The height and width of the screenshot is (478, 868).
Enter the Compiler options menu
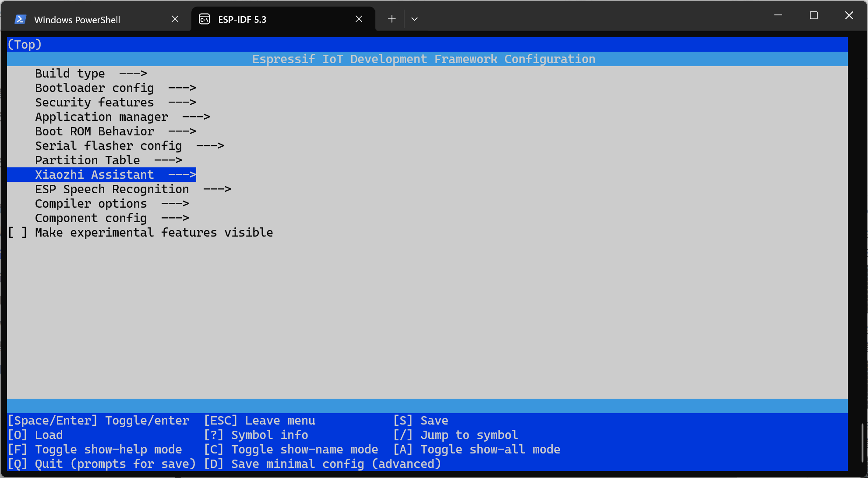[112, 203]
